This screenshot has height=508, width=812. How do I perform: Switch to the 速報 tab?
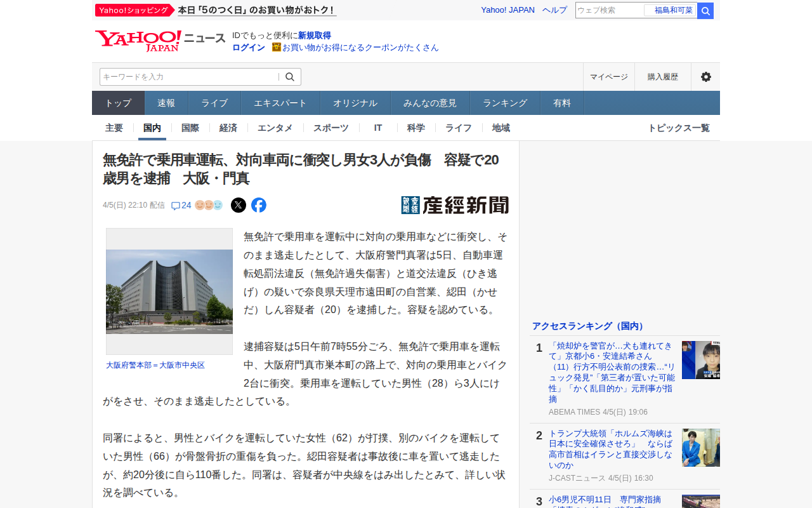pyautogui.click(x=166, y=103)
